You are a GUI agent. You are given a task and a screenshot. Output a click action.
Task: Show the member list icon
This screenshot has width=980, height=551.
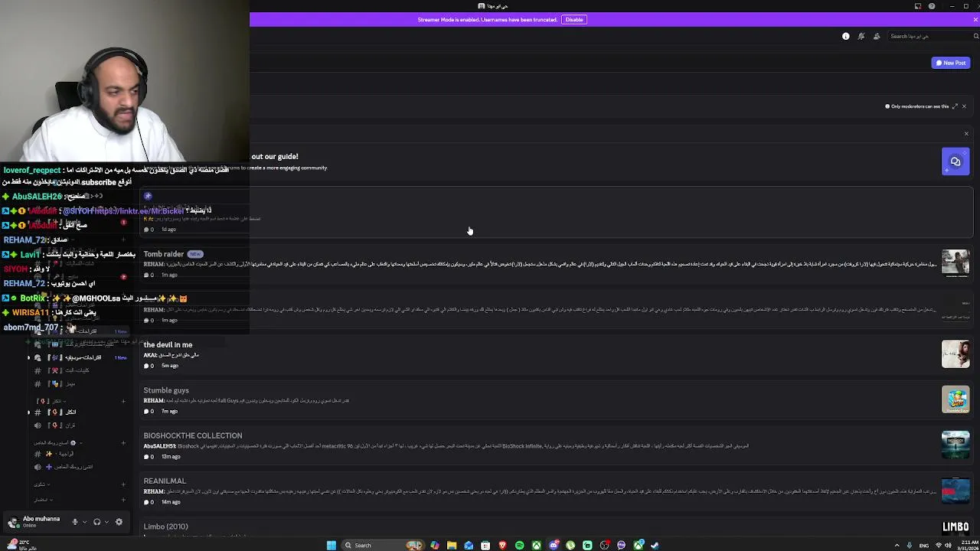coord(877,36)
